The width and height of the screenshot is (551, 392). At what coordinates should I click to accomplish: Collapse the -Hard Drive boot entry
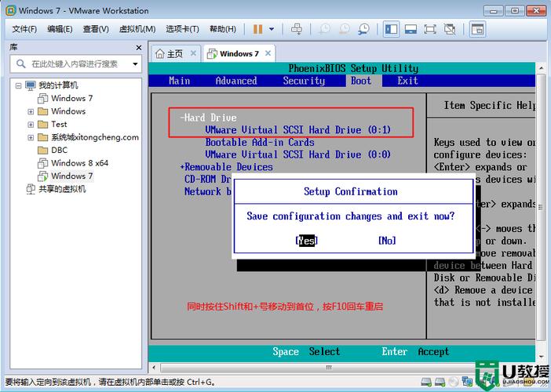pyautogui.click(x=208, y=118)
